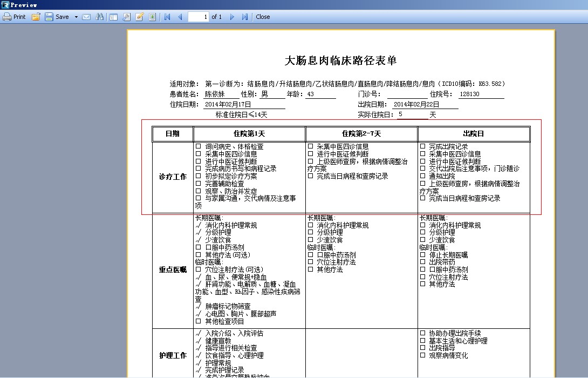Check 穴位注射疗法(可选) box

[x=199, y=269]
